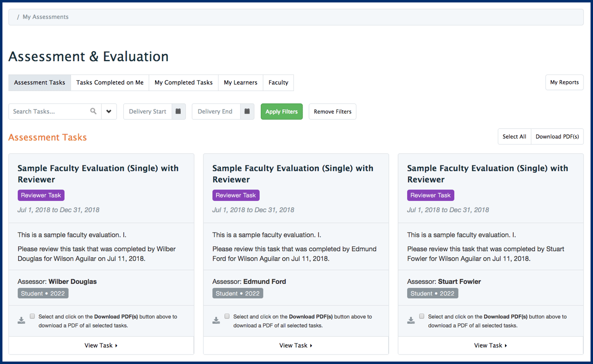Switch to the My Learners tab
593x364 pixels.
(240, 82)
